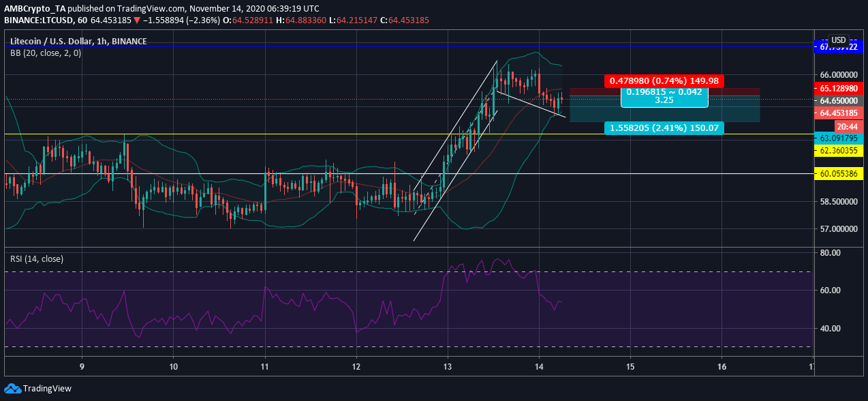The height and width of the screenshot is (401, 868).
Task: Click the red 65.128980 stop price tag
Action: tap(841, 88)
